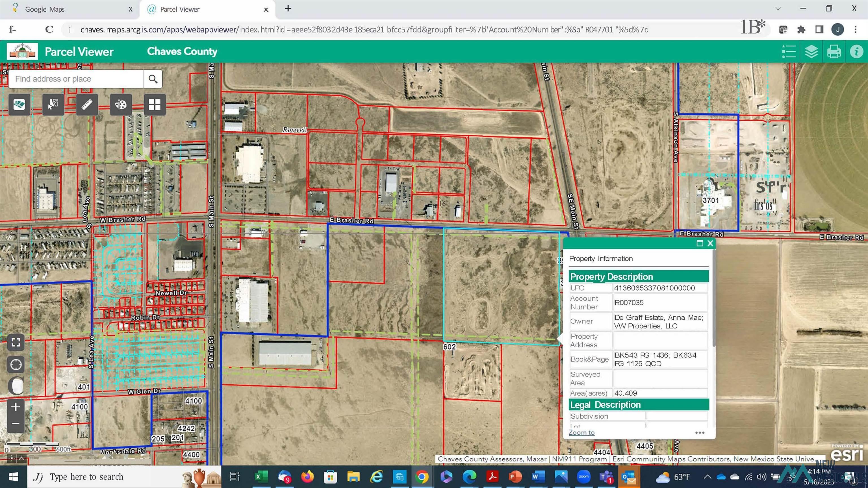Toggle full screen map view
This screenshot has height=488, width=868.
click(x=16, y=343)
